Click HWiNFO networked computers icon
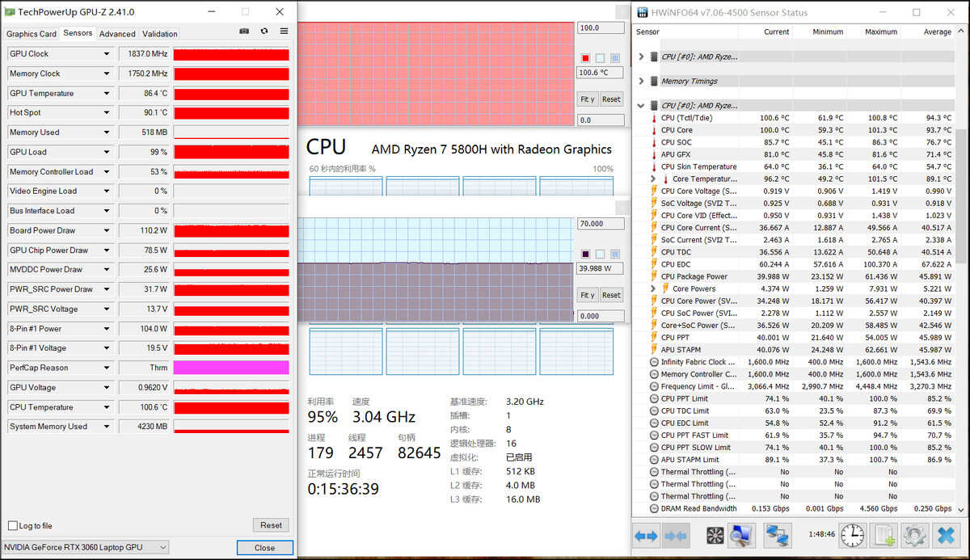The image size is (970, 560). tap(777, 535)
